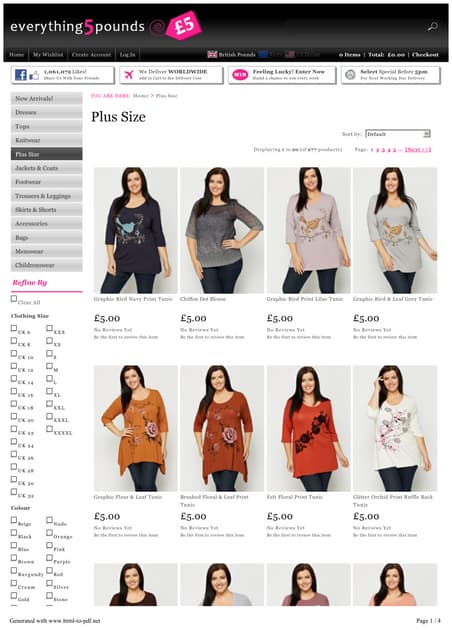Open Felt Floral Print Tunic image
This screenshot has height=640, width=452.
(308, 428)
